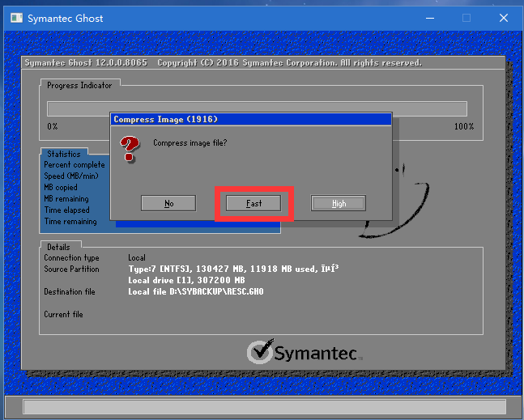This screenshot has width=524, height=420.
Task: Click the 'Time elapsed' label
Action: click(67, 210)
